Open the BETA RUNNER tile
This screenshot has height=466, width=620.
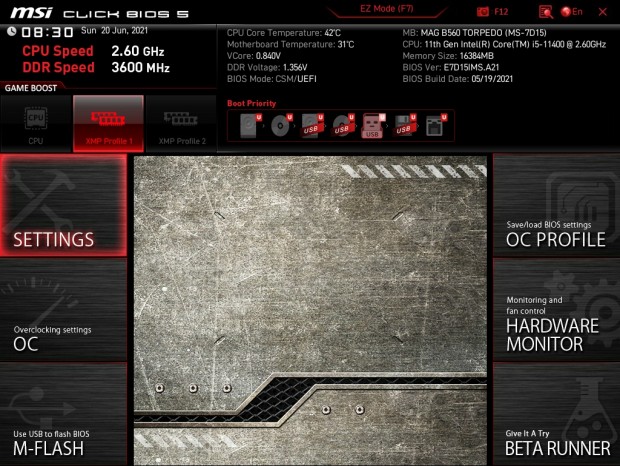[x=556, y=414]
